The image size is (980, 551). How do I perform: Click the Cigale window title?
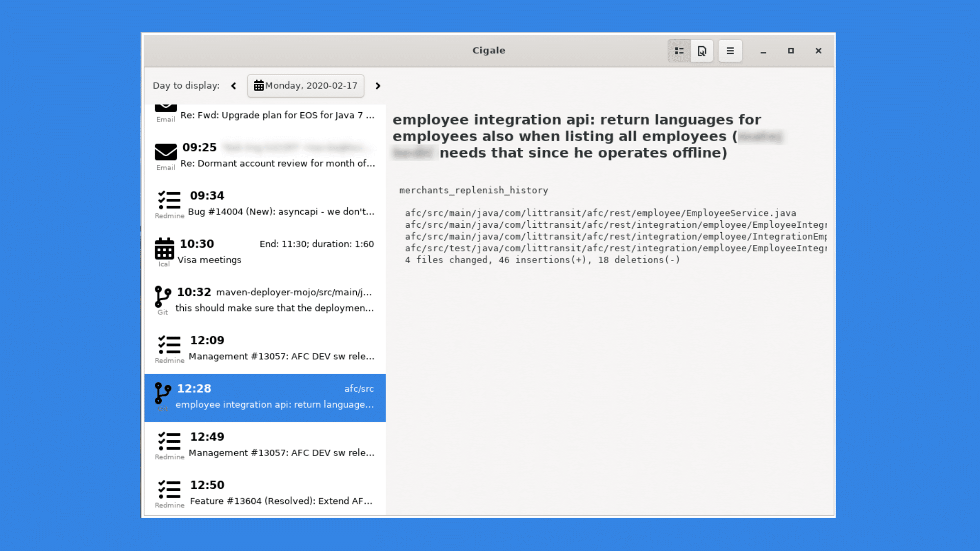tap(489, 50)
